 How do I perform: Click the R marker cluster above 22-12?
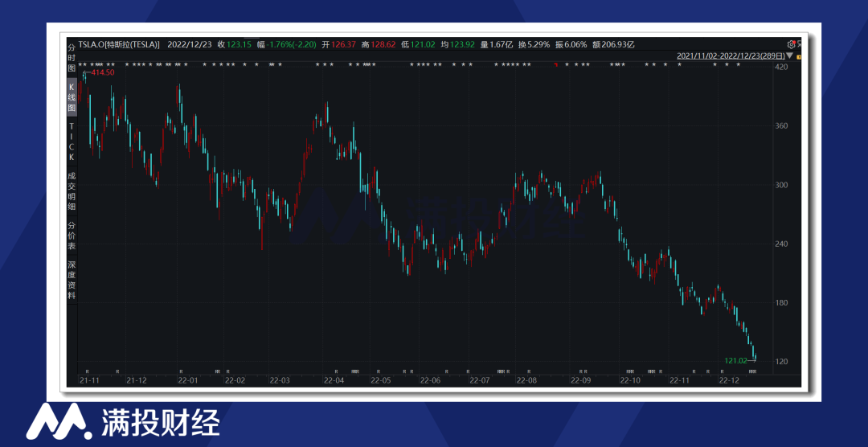tap(753, 371)
